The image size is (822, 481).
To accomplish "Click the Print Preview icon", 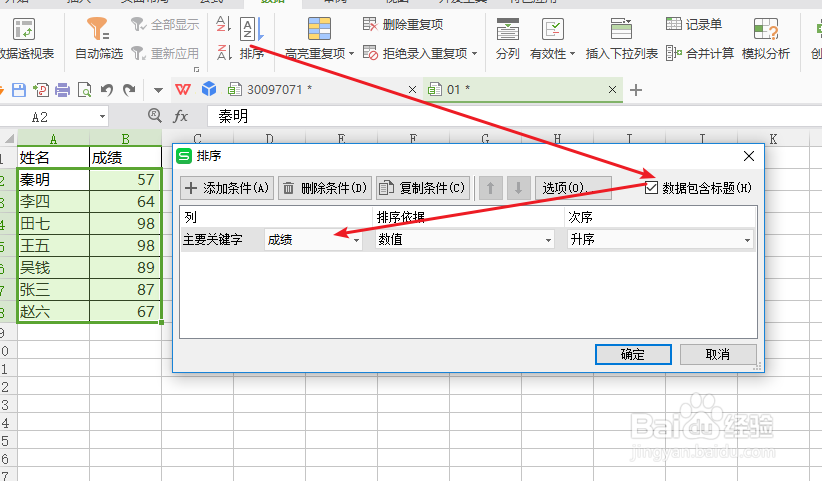I will click(84, 90).
